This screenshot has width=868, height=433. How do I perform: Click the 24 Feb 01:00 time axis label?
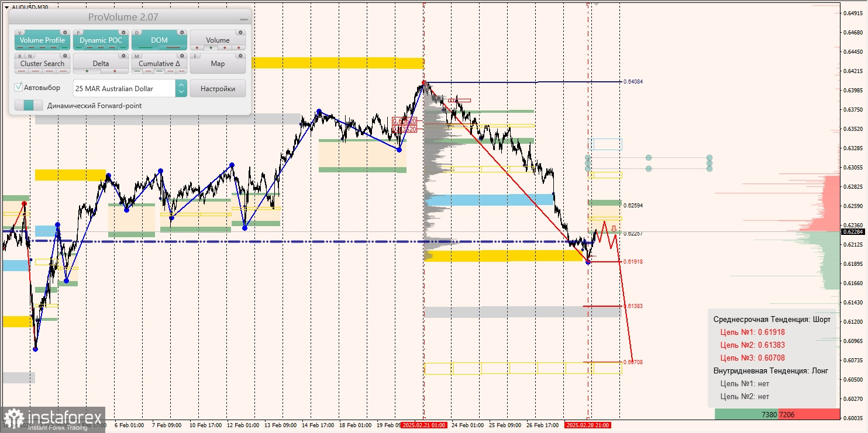467,425
